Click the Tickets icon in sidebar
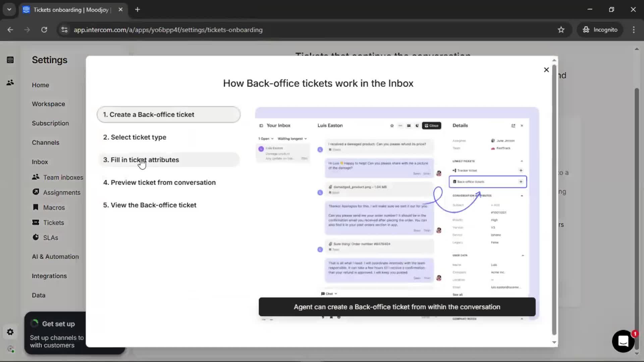The image size is (644, 362). (36, 222)
